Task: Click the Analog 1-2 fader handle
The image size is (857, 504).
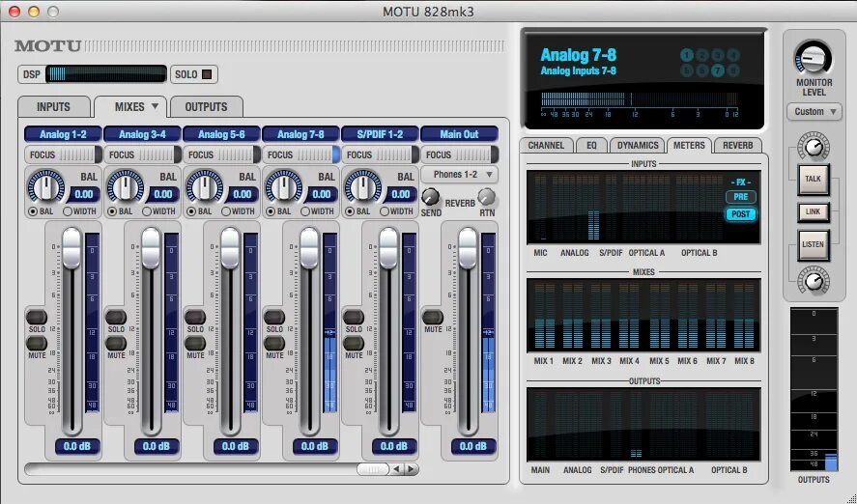Action: [71, 248]
